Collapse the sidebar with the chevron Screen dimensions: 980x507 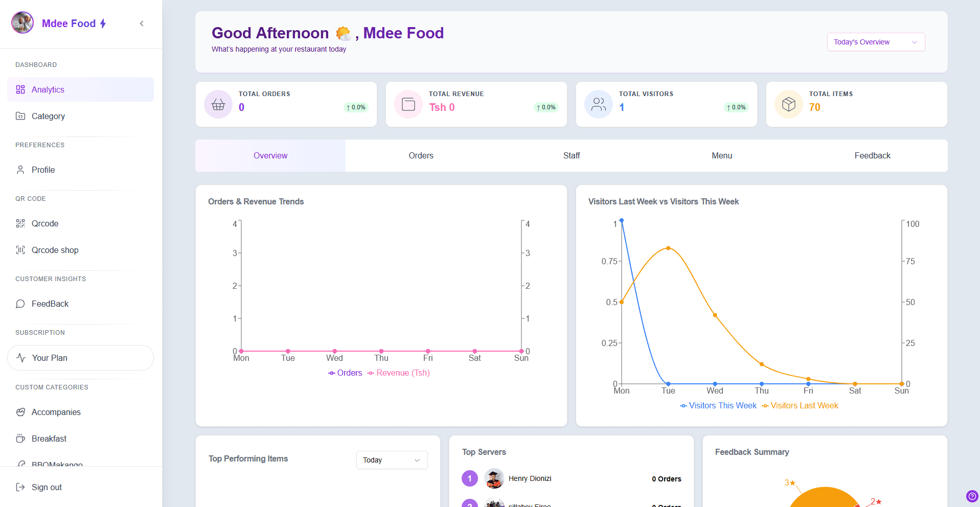tap(142, 24)
